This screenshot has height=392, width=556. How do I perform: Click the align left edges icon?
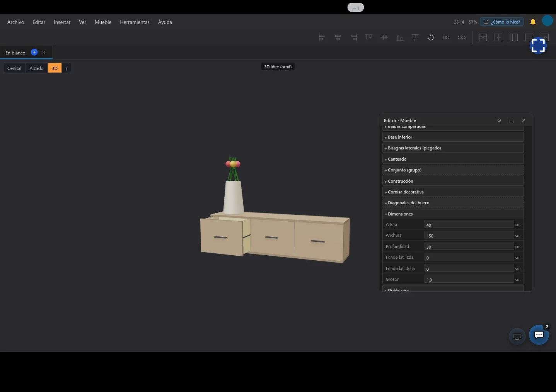322,37
